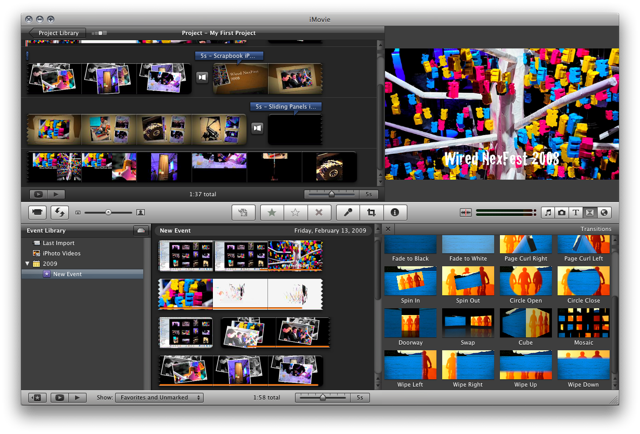Select the Mosaic transition
The image size is (640, 434).
pyautogui.click(x=583, y=327)
